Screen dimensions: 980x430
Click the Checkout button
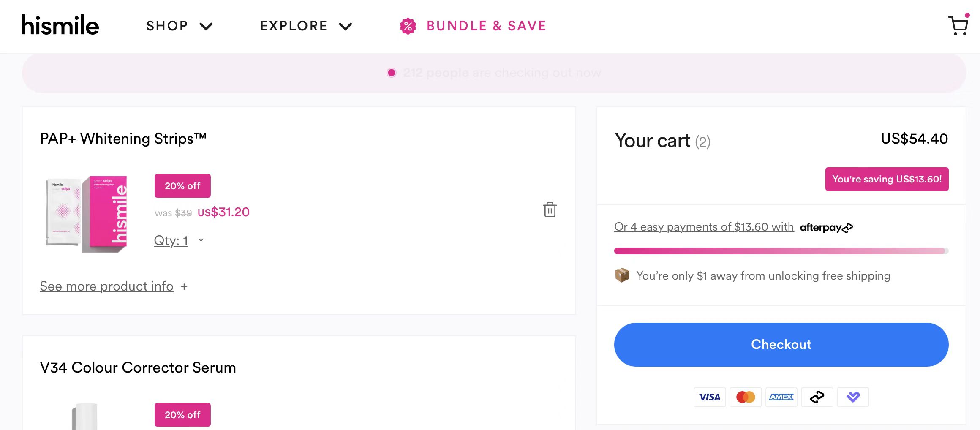[x=781, y=344]
